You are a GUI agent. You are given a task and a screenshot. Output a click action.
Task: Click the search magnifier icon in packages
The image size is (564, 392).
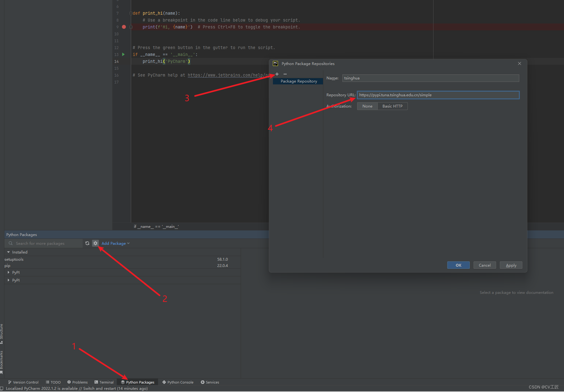click(x=11, y=243)
